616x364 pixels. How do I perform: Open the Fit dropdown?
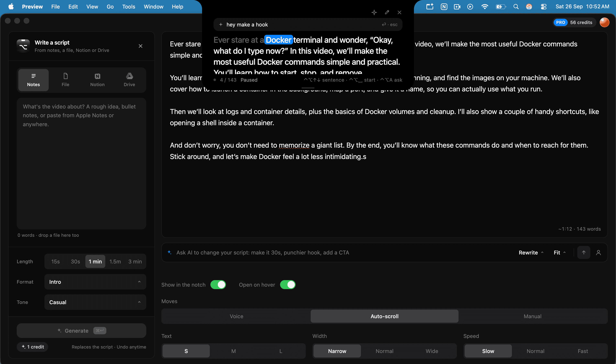[x=560, y=253]
